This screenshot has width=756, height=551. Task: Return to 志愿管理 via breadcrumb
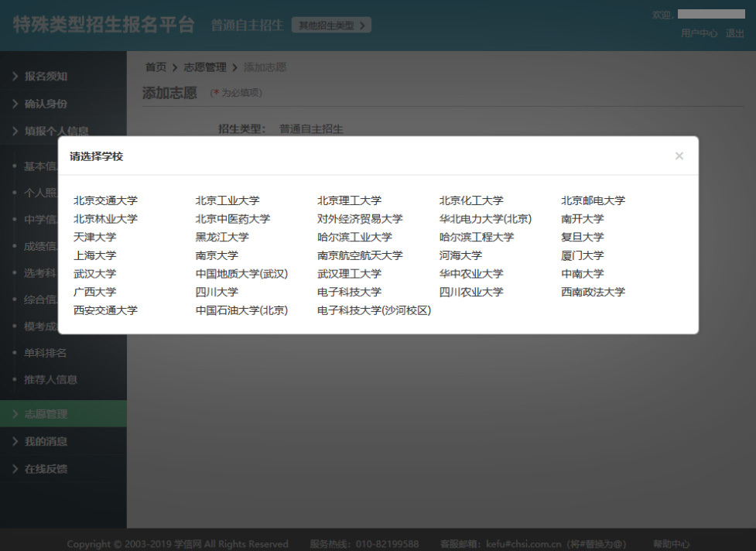click(x=205, y=67)
